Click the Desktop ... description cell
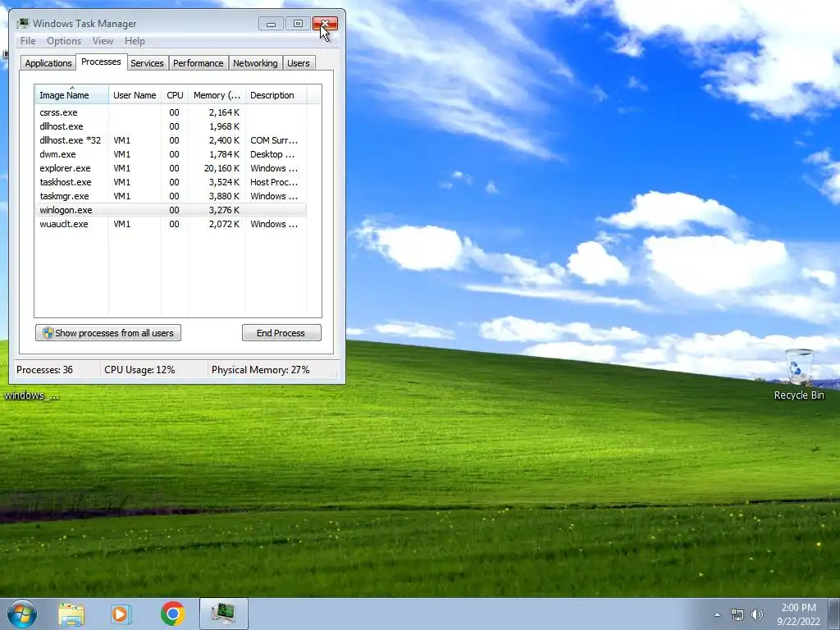 (x=272, y=154)
